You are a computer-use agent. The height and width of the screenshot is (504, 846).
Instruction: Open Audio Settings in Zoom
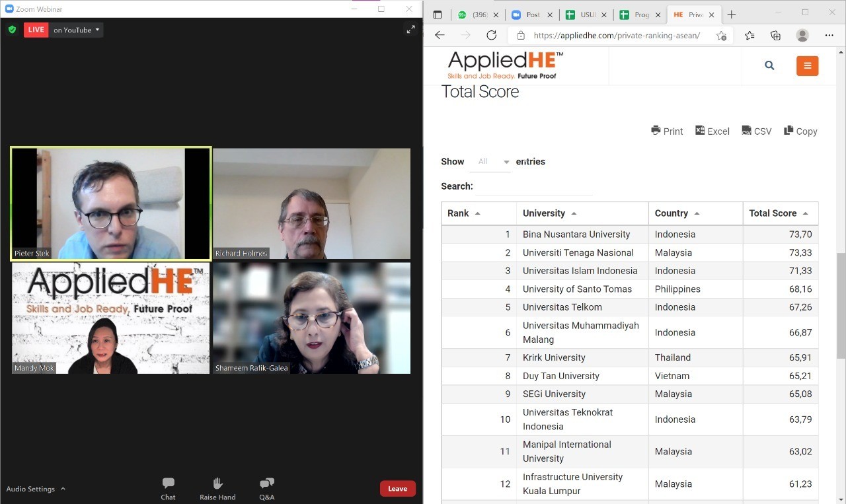tap(30, 489)
